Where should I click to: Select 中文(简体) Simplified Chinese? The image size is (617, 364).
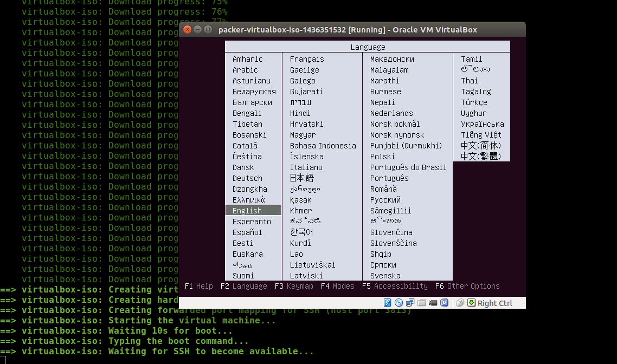[x=481, y=146]
